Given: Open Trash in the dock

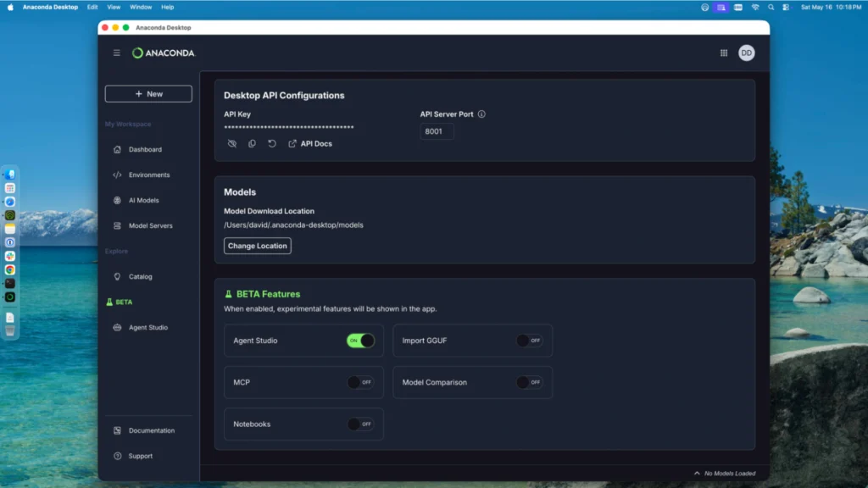Looking at the screenshot, I should 10,331.
